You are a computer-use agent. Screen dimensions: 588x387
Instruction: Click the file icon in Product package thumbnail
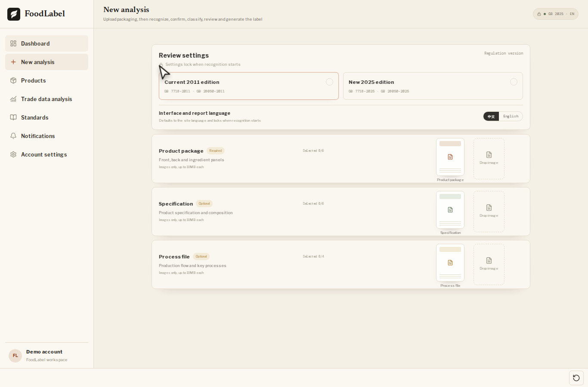[450, 157]
